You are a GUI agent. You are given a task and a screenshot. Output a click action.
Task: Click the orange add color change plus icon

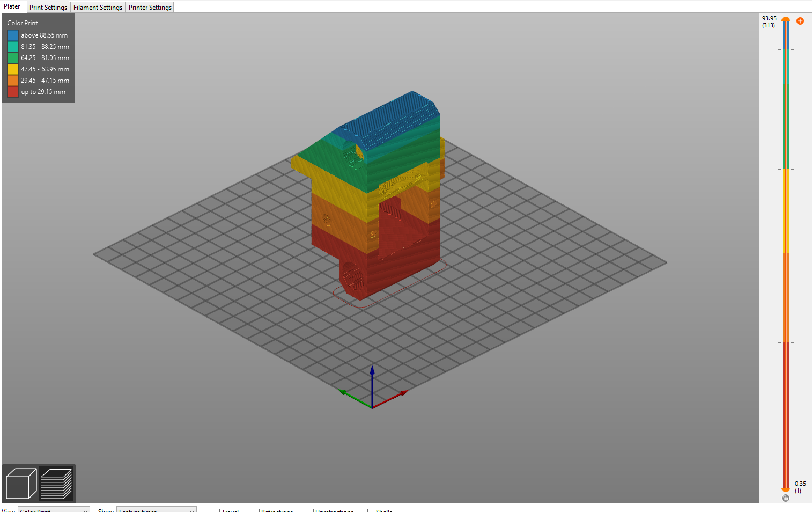click(800, 21)
